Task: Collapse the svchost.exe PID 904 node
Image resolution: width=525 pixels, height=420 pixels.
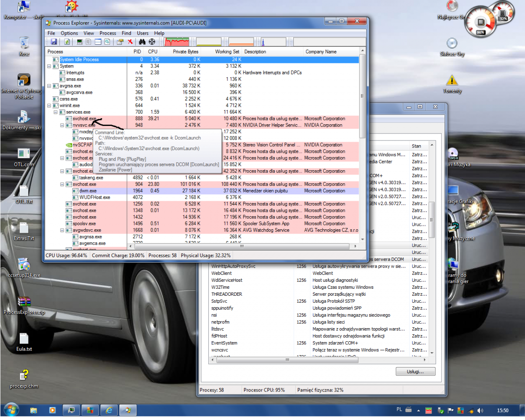Action: click(x=62, y=184)
